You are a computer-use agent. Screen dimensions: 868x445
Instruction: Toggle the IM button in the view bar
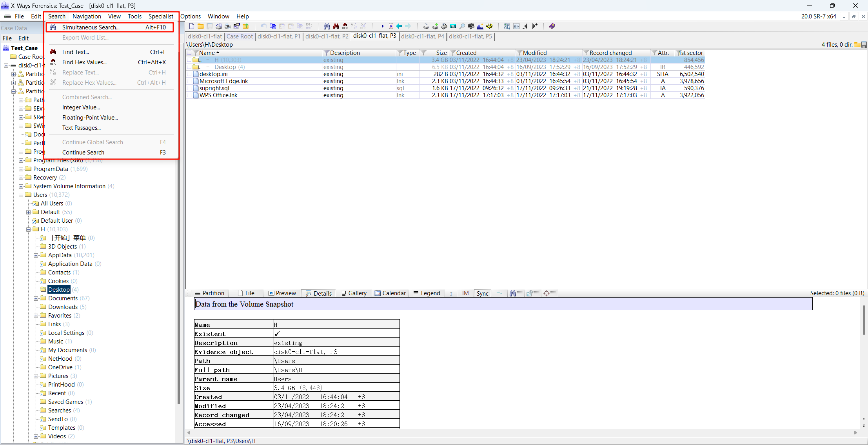pos(465,293)
